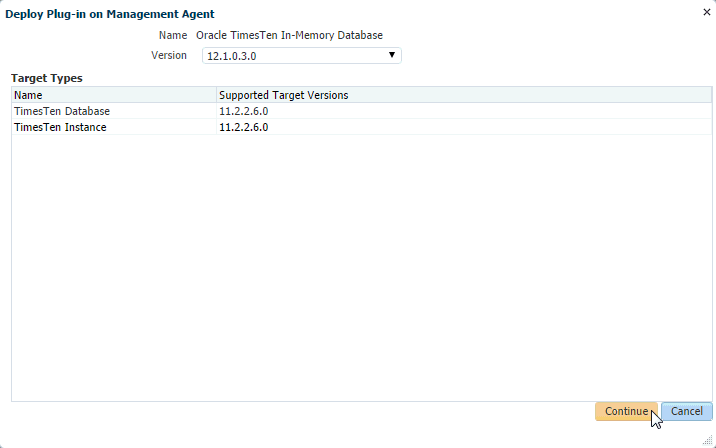Click the Name column header
Screen dimensions: 716x448
click(114, 95)
